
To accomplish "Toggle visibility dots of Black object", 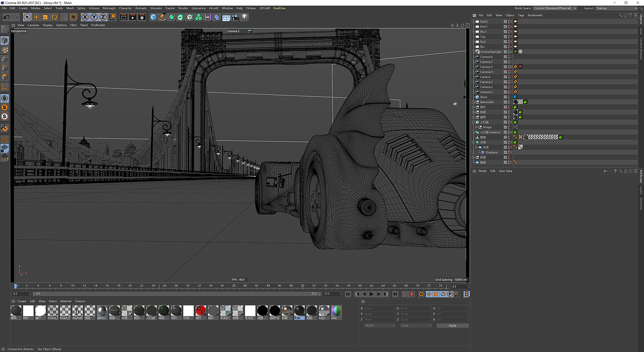I will pyautogui.click(x=509, y=97).
